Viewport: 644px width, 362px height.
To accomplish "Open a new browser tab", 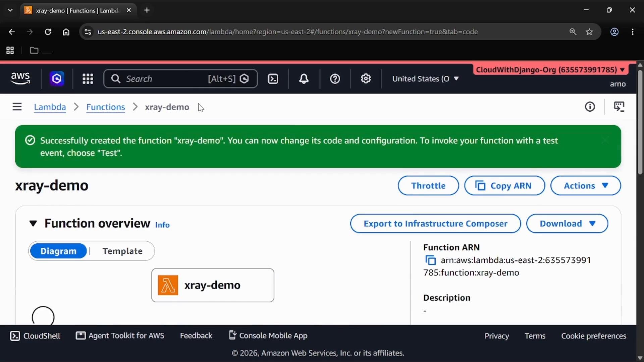I will tap(147, 10).
